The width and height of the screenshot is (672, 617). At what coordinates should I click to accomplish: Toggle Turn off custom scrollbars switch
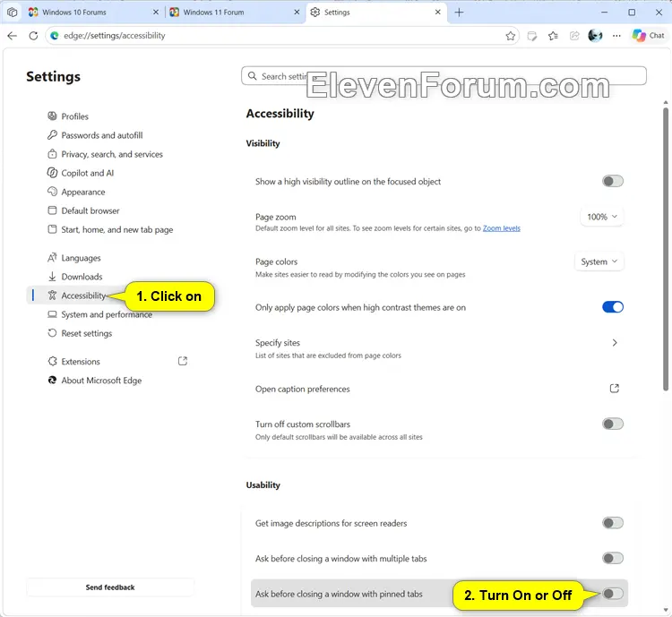pyautogui.click(x=613, y=424)
